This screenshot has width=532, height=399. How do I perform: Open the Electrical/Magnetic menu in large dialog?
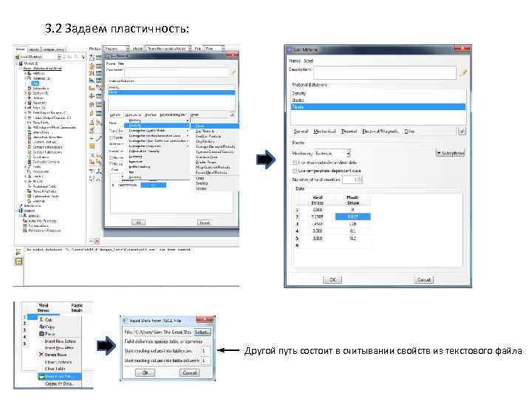[380, 132]
